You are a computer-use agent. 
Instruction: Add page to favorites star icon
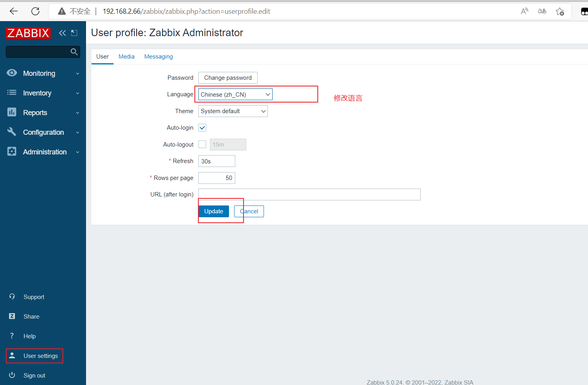point(560,11)
